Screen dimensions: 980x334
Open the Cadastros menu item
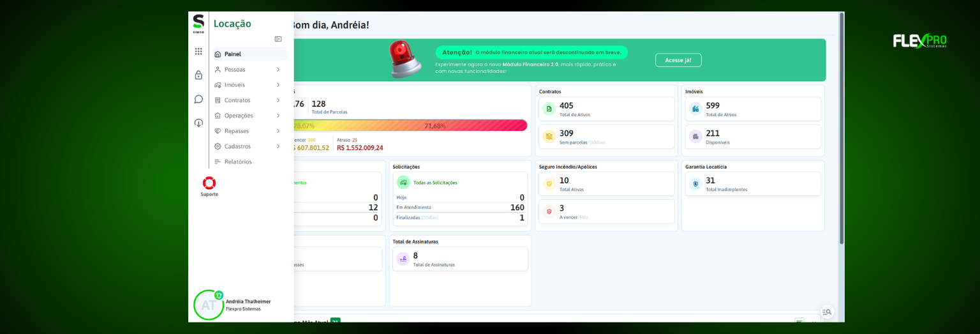tap(249, 146)
